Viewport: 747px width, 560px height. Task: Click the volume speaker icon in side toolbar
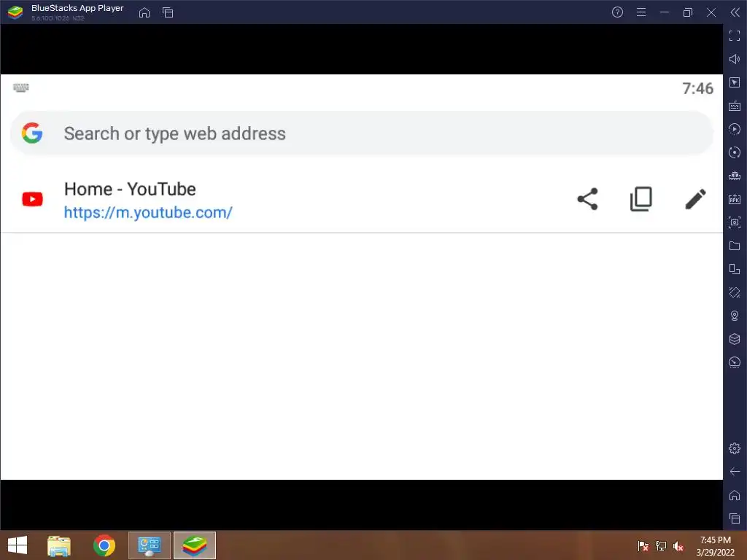735,59
